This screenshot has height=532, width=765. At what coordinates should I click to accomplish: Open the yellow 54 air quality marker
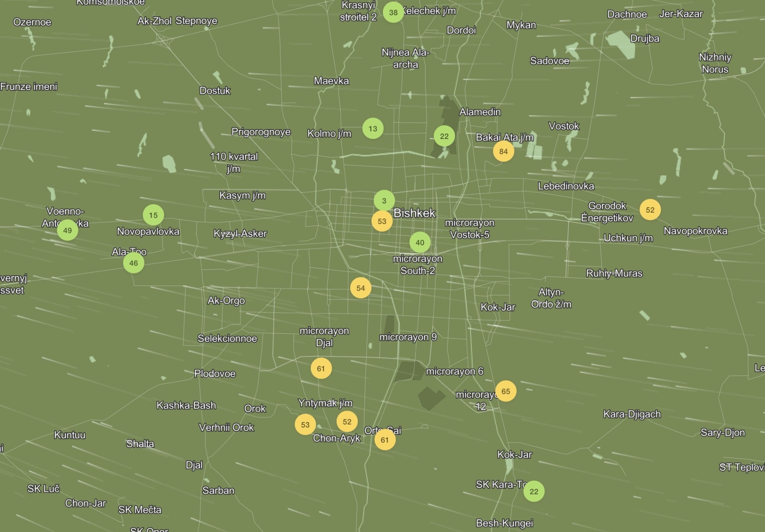click(x=360, y=288)
